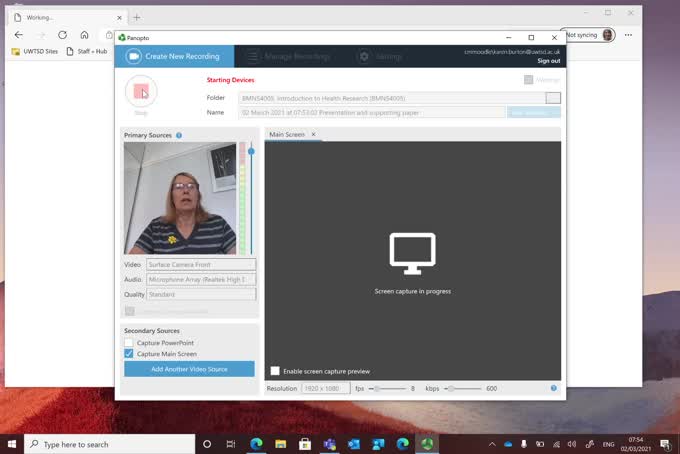Close the Main Screen tab

point(313,134)
